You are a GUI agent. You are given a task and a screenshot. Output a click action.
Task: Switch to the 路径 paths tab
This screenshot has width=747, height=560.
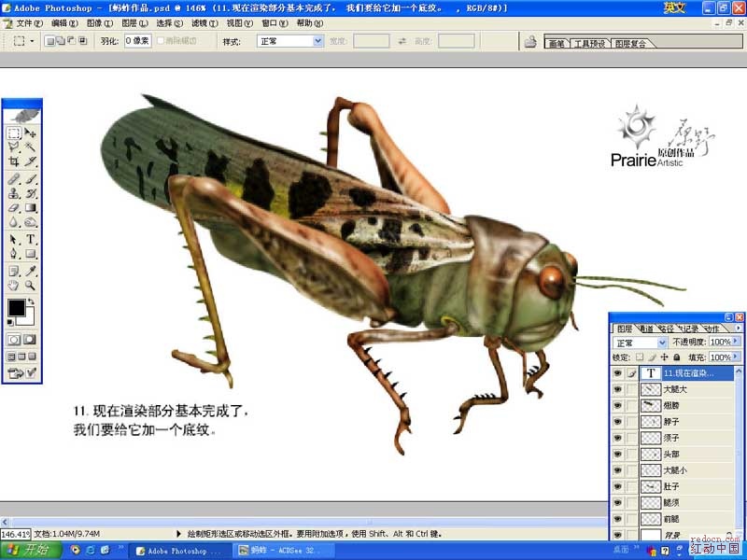click(x=667, y=329)
